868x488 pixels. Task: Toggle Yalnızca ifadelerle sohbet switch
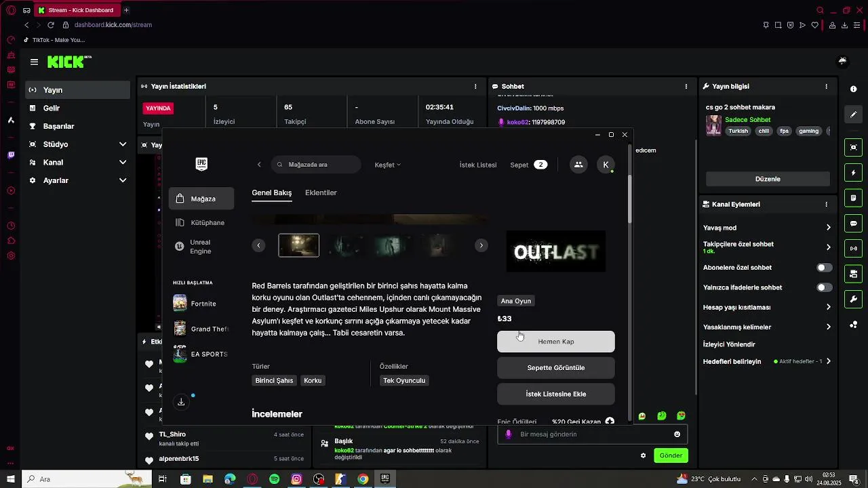coord(824,287)
